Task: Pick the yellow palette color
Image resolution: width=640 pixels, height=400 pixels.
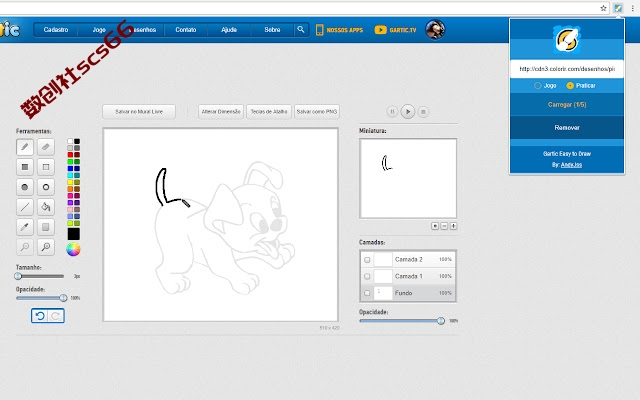Action: pyautogui.click(x=70, y=182)
